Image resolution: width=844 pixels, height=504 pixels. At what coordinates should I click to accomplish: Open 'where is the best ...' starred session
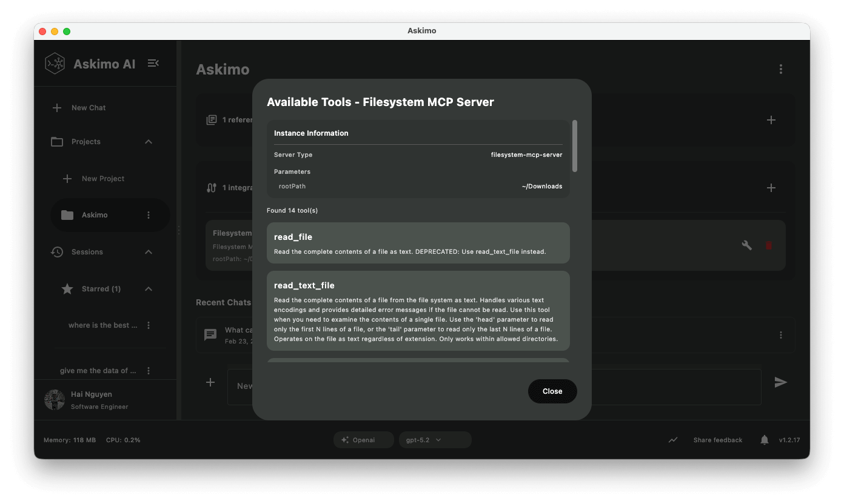pos(103,325)
